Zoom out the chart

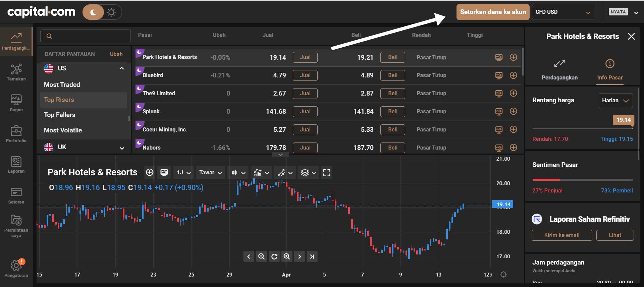click(x=261, y=256)
